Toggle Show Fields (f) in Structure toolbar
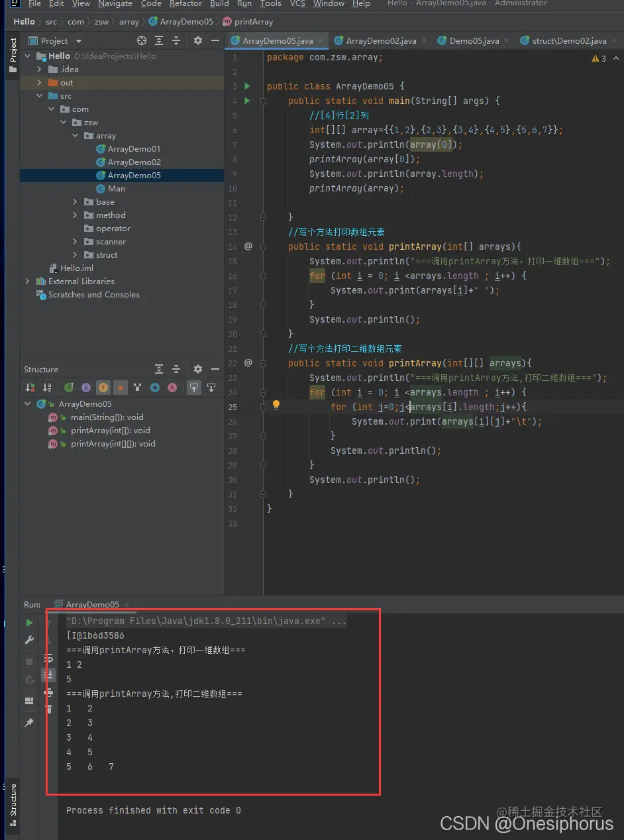624x840 pixels. (103, 388)
